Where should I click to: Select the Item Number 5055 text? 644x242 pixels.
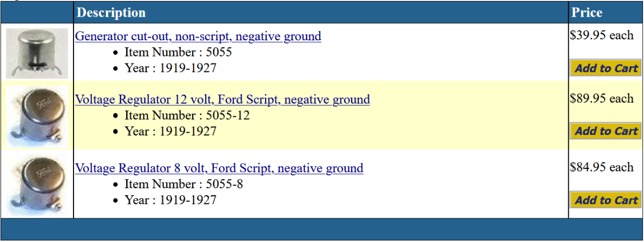click(x=178, y=53)
